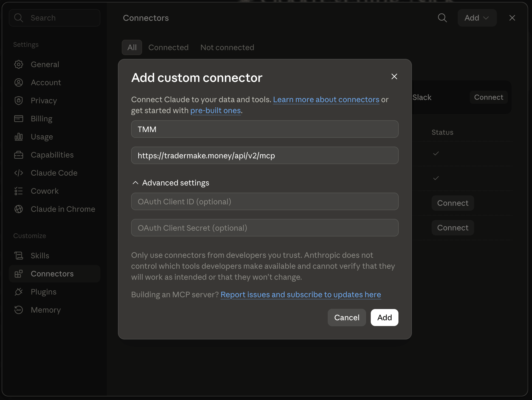Image resolution: width=532 pixels, height=400 pixels.
Task: Open the Claude Code settings
Action: point(55,173)
